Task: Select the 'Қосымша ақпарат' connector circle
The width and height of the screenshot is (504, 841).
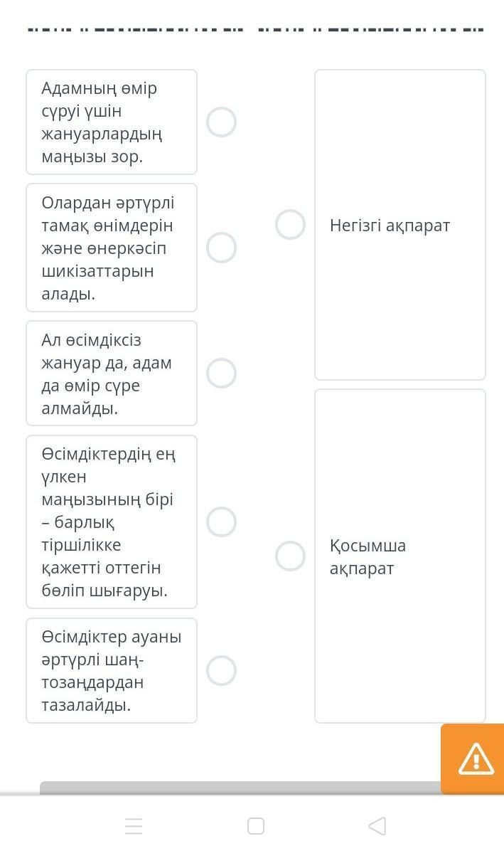Action: 290,556
